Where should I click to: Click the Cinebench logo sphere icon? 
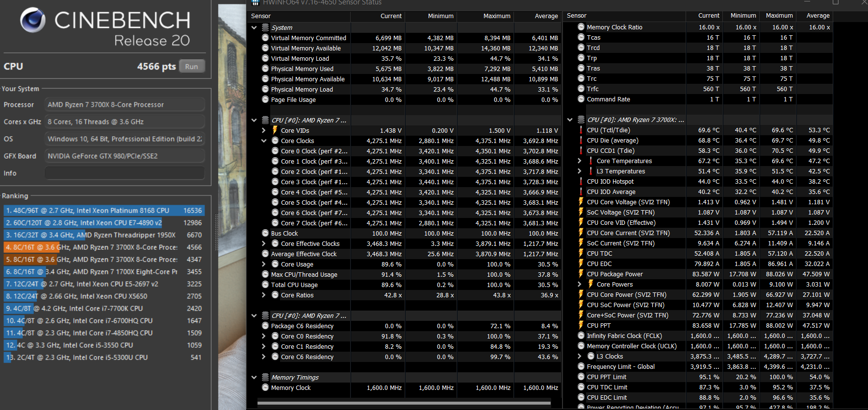33,20
